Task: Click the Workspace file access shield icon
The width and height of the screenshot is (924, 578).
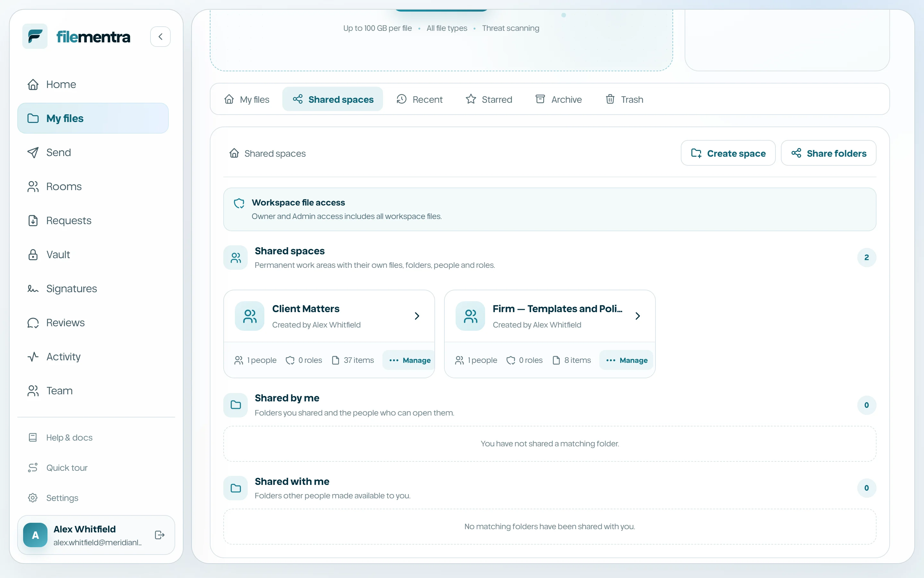Action: (x=239, y=203)
